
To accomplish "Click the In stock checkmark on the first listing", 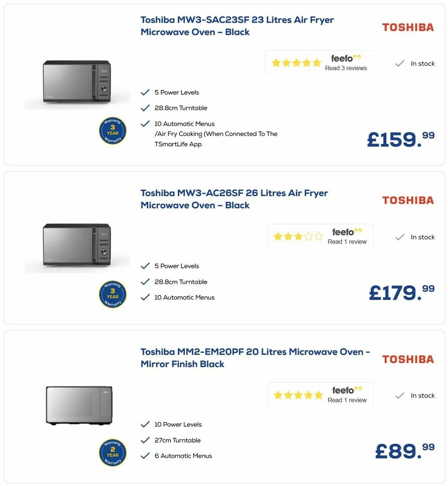I will [x=399, y=63].
